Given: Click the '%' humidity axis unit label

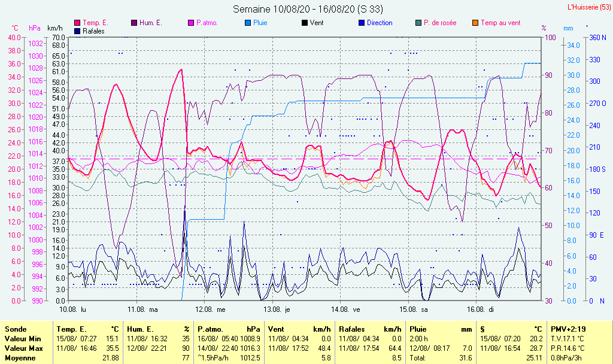Looking at the screenshot, I should [544, 28].
